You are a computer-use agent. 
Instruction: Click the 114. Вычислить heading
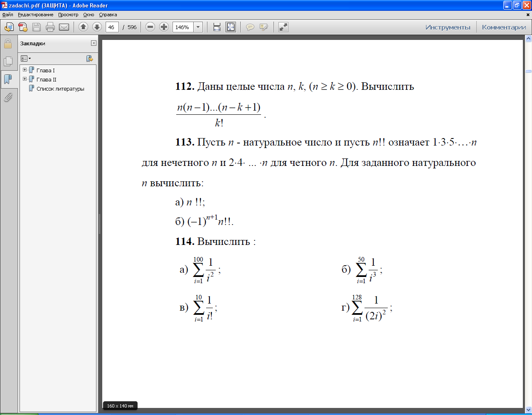tap(215, 242)
